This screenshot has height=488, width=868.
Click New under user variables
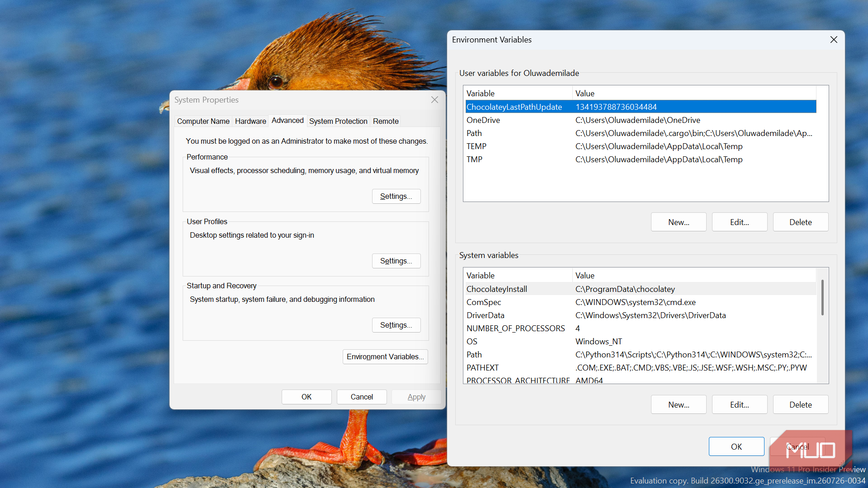679,222
